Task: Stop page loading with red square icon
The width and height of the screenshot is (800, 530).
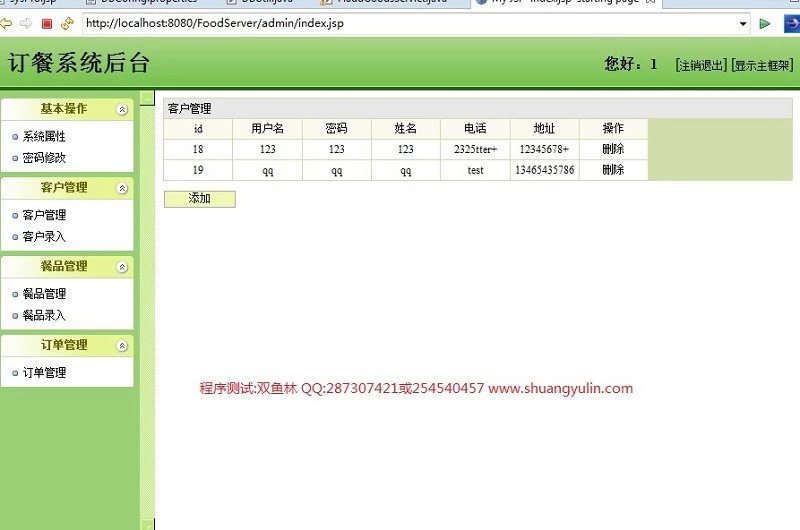Action: 47,23
